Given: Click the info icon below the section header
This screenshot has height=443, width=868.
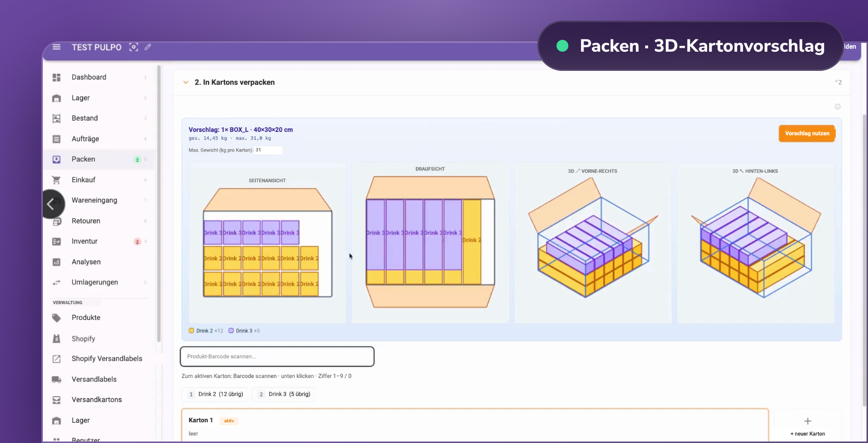Looking at the screenshot, I should point(837,107).
